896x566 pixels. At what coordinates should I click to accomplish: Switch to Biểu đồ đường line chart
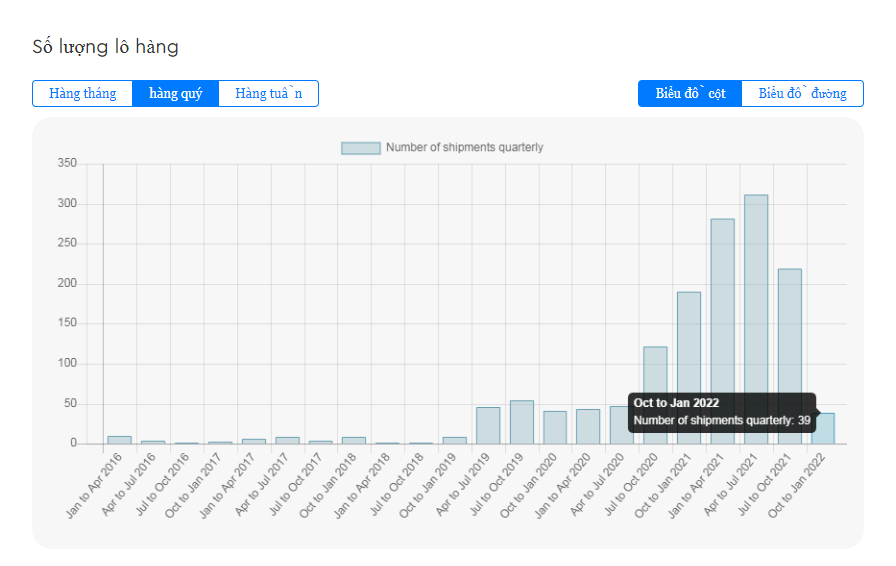click(802, 94)
